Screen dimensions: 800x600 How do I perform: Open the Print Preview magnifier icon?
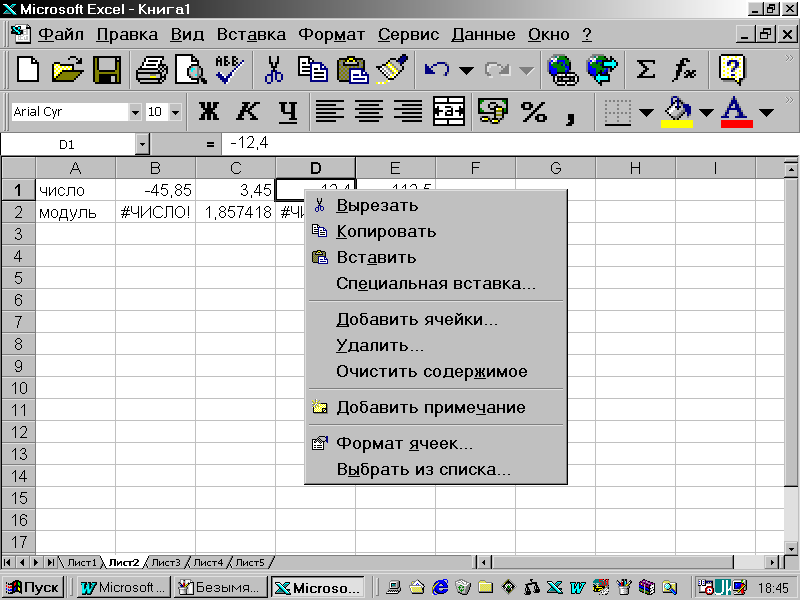click(x=189, y=69)
